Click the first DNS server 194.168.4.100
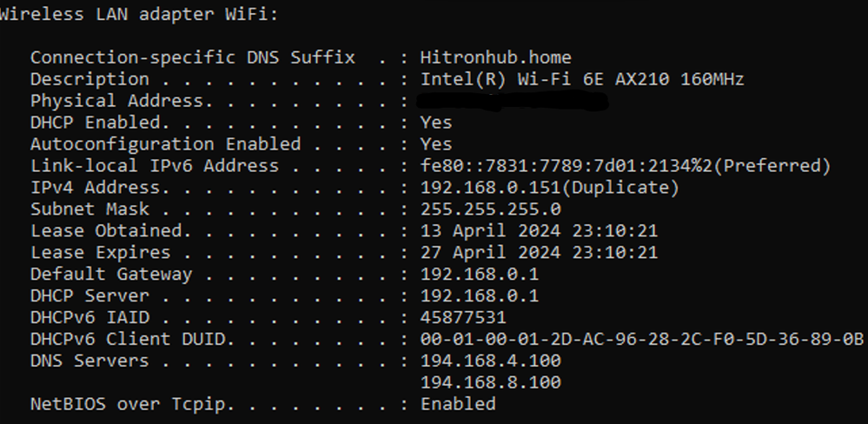This screenshot has width=868, height=424. [491, 361]
